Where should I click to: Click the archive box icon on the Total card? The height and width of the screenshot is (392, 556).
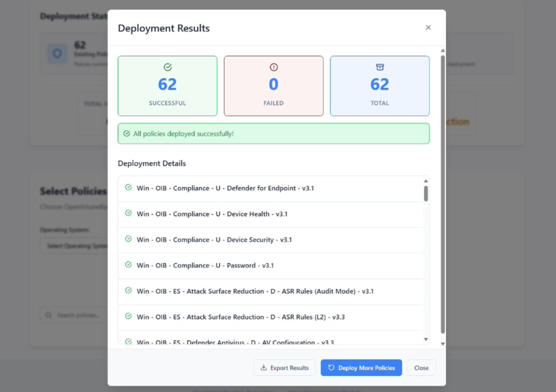tap(379, 67)
